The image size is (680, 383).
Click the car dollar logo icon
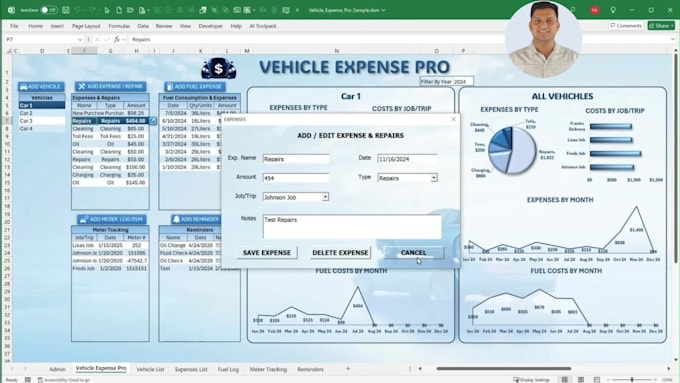coord(219,69)
